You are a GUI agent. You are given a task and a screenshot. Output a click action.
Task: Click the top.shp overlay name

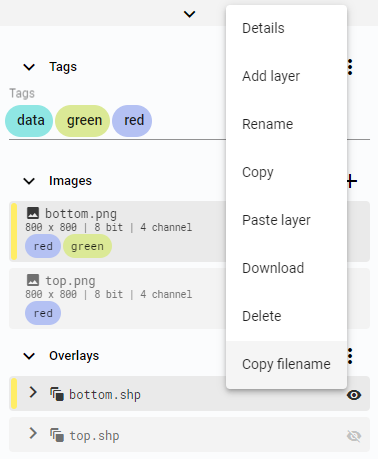click(x=94, y=436)
